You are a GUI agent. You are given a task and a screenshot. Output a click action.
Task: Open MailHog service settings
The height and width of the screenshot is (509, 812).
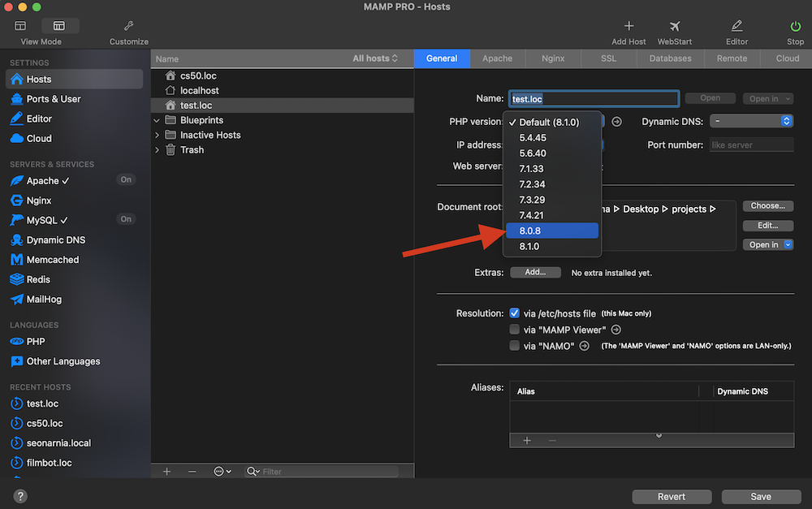click(44, 300)
